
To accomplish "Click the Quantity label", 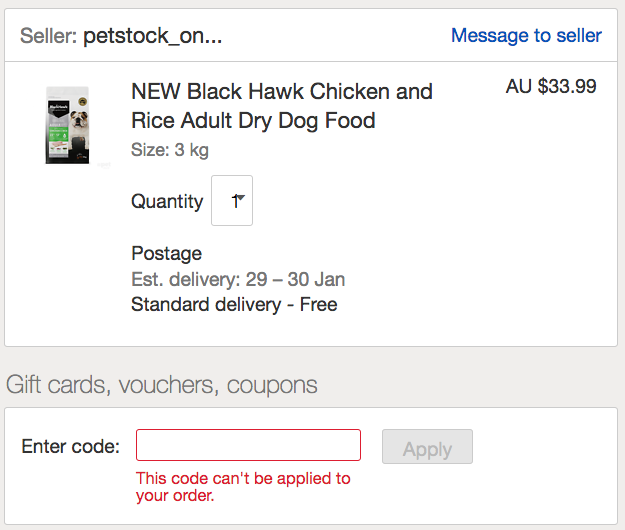I will coord(167,201).
